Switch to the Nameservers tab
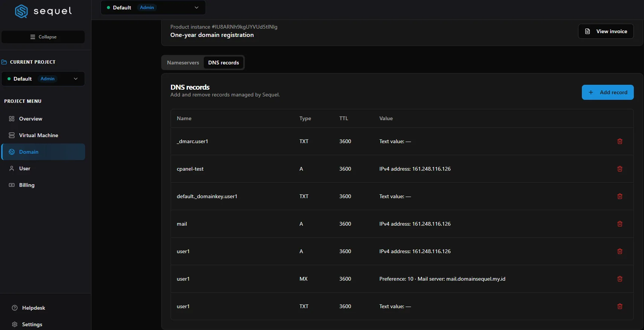 point(183,63)
